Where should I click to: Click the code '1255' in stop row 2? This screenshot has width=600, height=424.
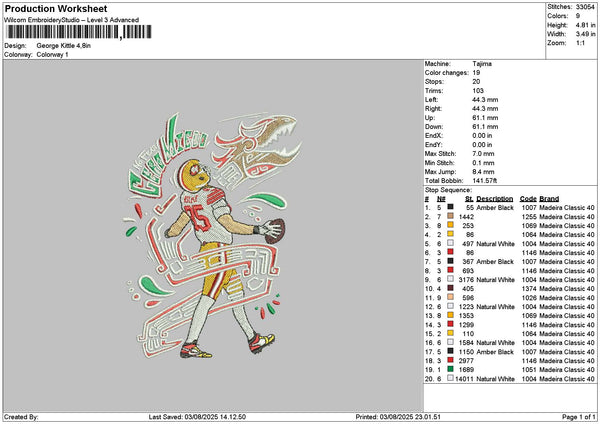pos(529,217)
